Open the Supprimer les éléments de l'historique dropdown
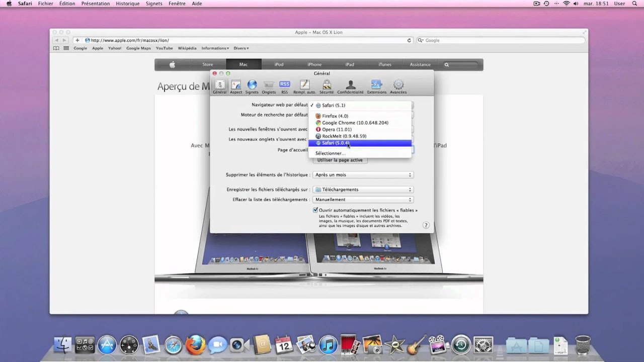 363,175
